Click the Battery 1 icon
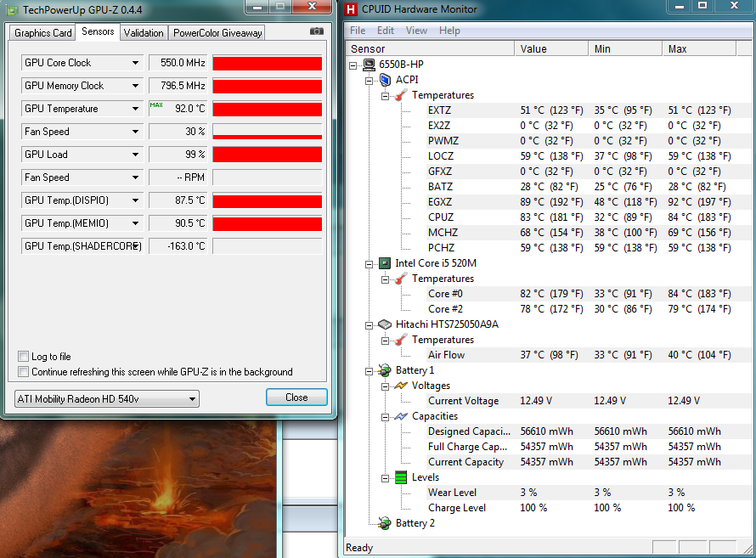Screen dimensions: 756x558 [x=385, y=370]
